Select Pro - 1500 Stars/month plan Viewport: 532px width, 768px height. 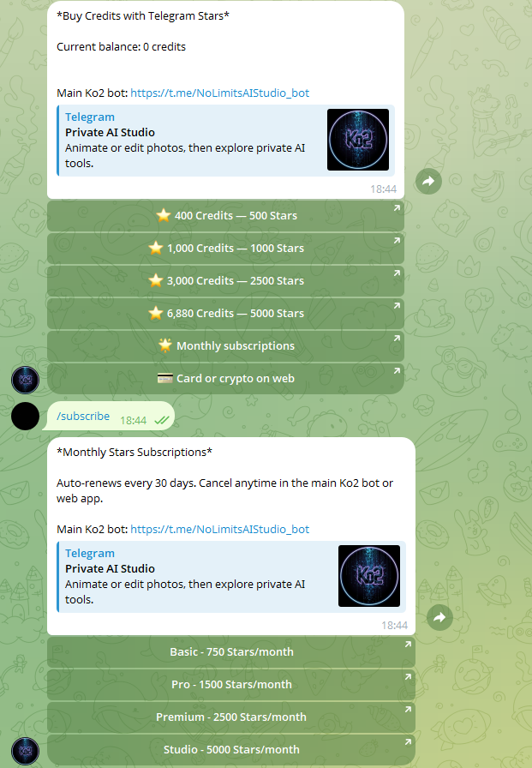tap(231, 684)
